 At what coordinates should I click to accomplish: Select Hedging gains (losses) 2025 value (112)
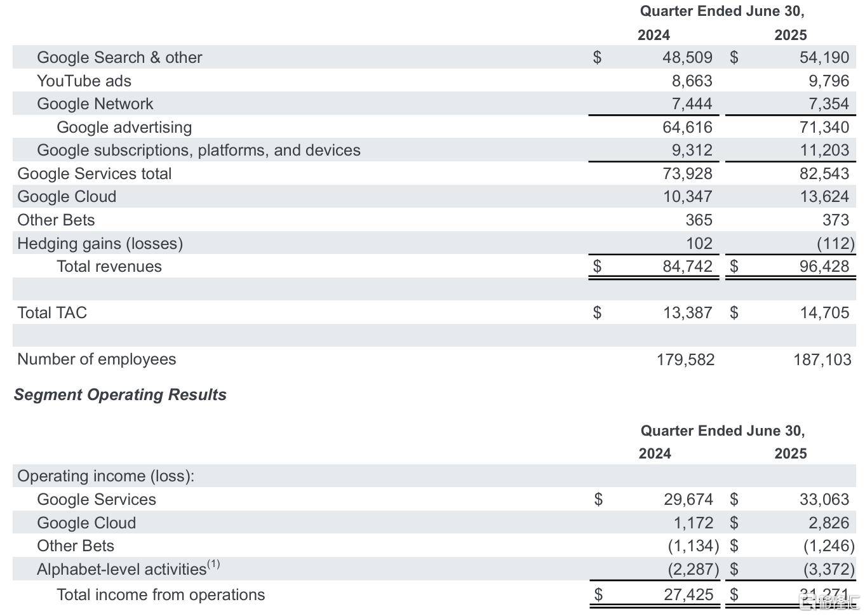click(836, 243)
